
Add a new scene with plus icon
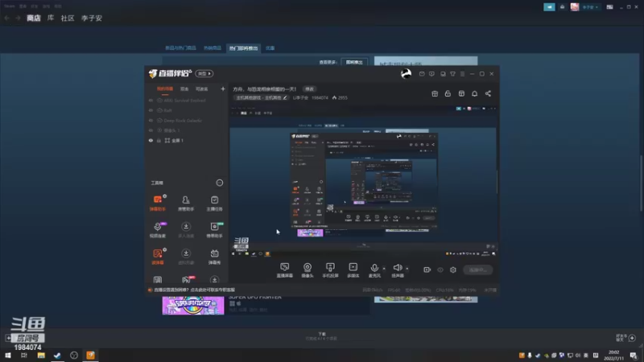223,88
